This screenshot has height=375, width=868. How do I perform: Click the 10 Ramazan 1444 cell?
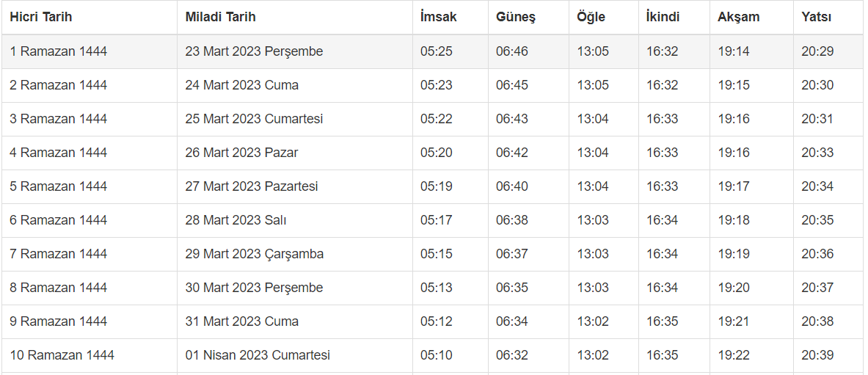point(62,355)
